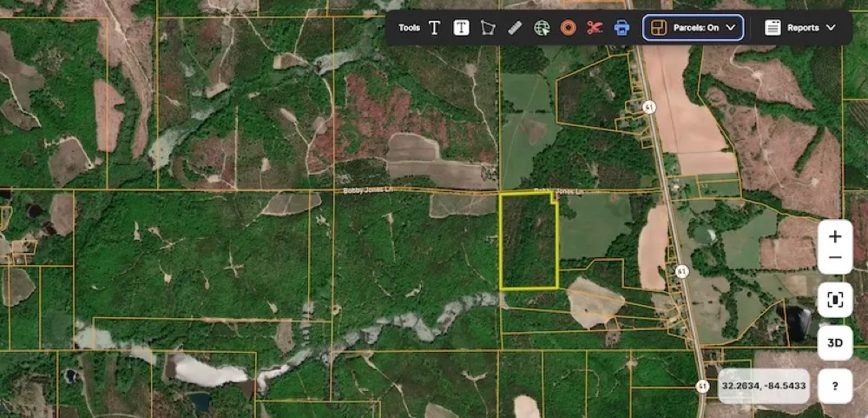Click inside the yellow highlighted parcel
The height and width of the screenshot is (418, 868).
528,242
